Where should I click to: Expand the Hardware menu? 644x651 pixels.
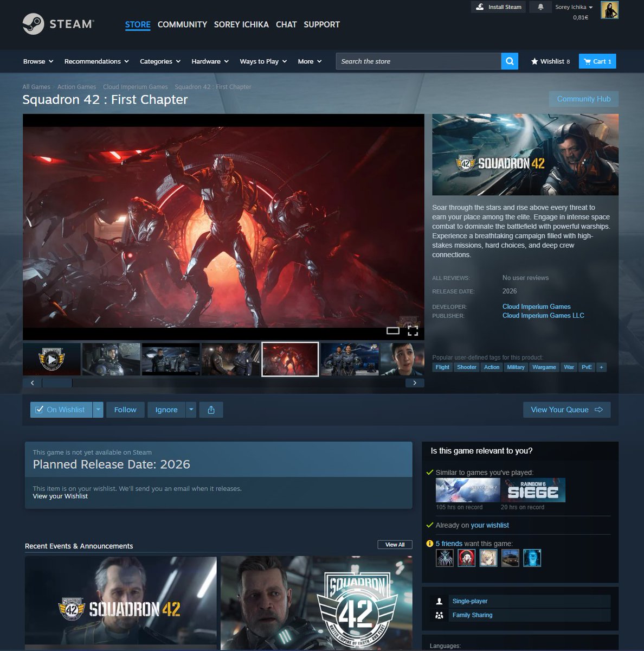pyautogui.click(x=210, y=61)
